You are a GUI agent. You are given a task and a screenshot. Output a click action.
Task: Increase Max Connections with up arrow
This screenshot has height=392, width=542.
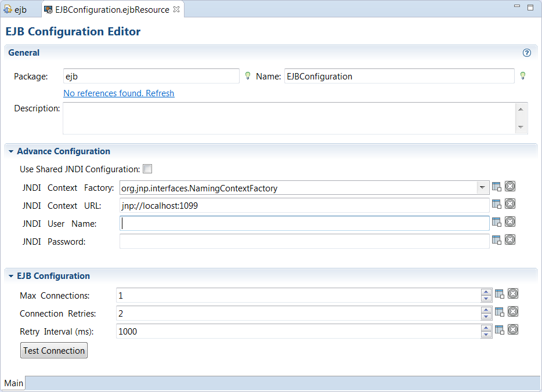click(486, 292)
